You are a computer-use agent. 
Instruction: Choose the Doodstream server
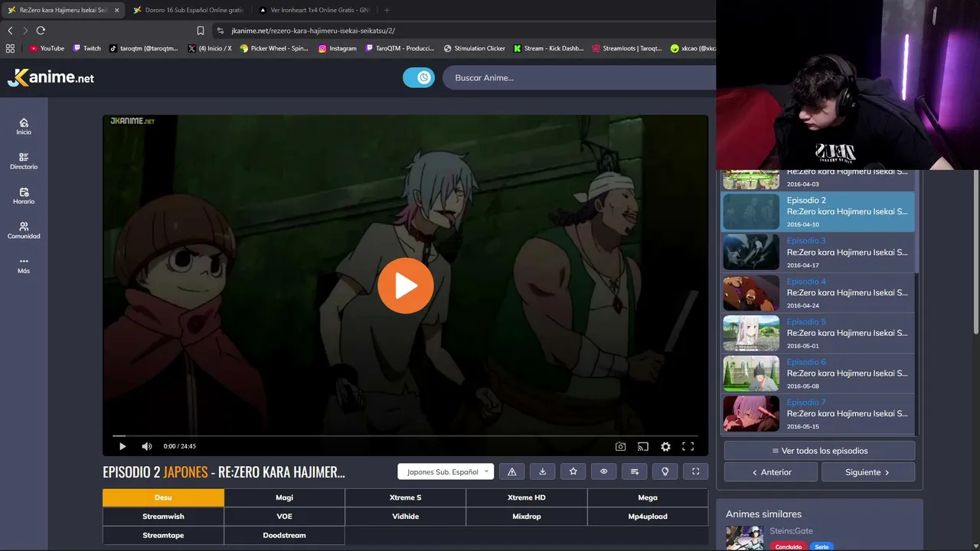(x=285, y=536)
